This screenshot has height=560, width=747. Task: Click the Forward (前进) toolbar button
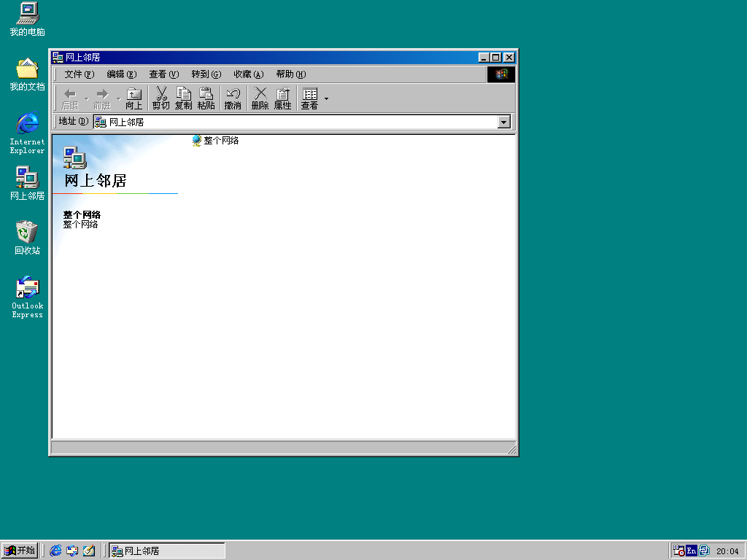(x=102, y=98)
